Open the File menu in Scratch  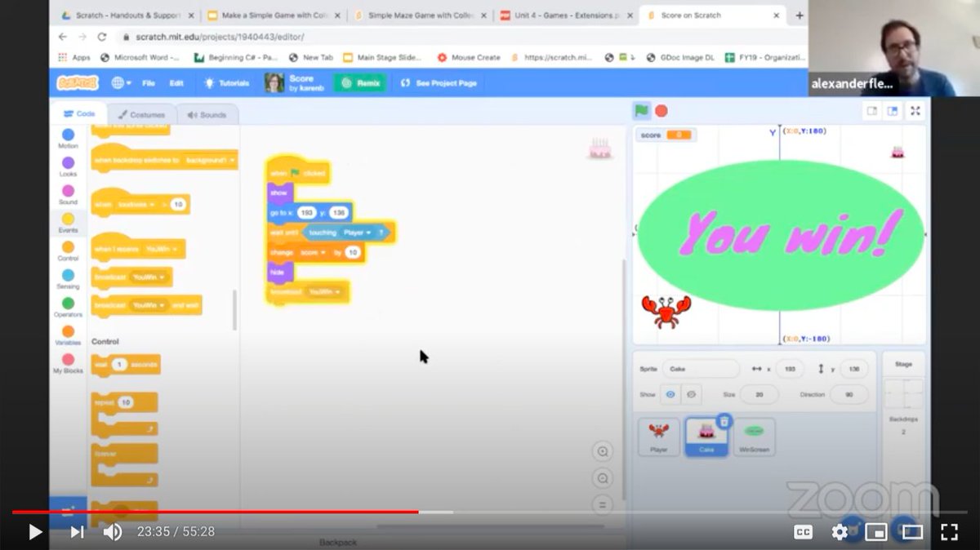coord(149,82)
